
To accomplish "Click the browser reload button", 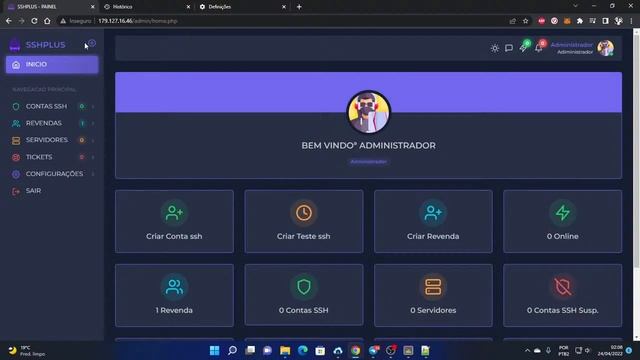I will click(34, 21).
